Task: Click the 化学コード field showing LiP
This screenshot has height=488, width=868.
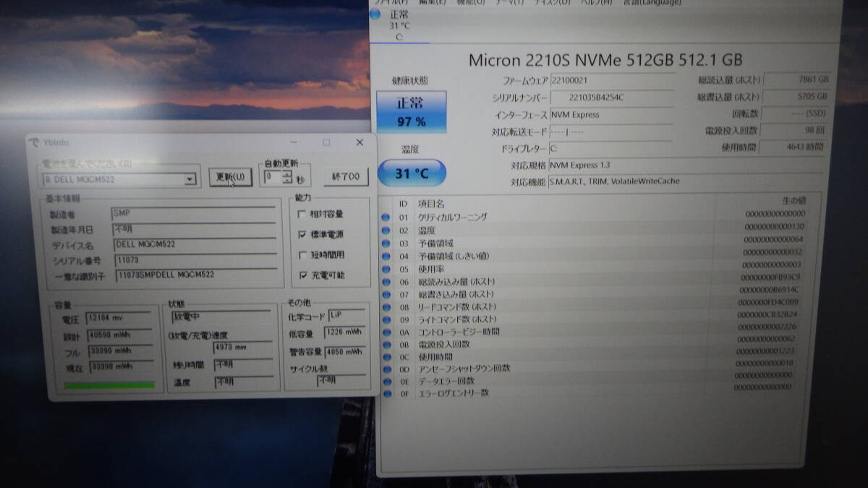Action: [x=346, y=316]
